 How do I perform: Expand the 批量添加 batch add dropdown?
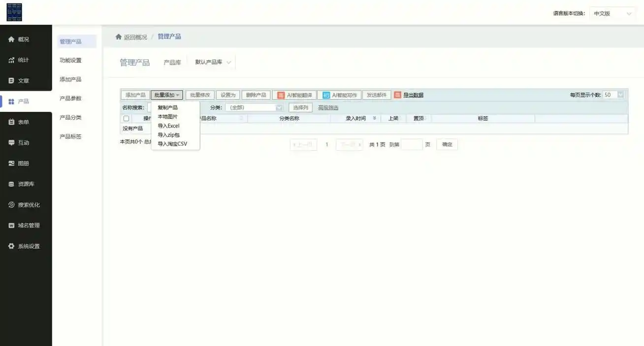[x=166, y=94]
